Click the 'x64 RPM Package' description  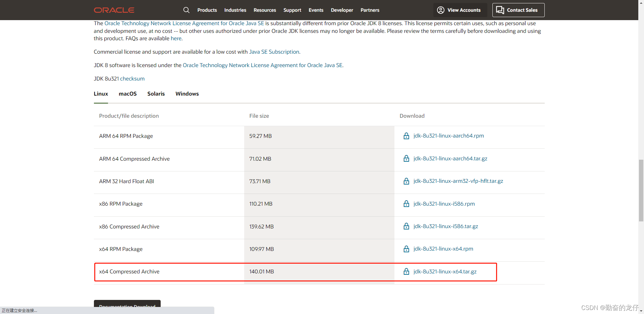(121, 249)
